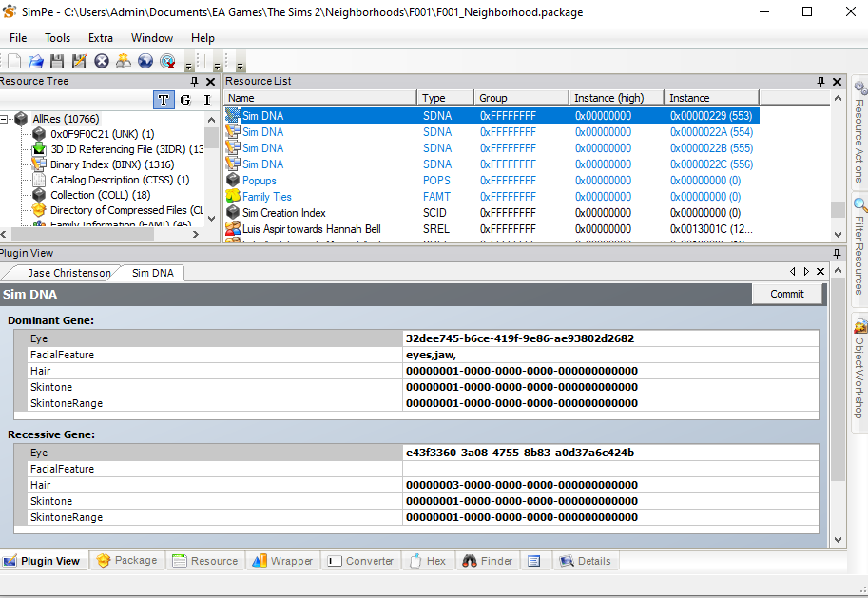Pin the Plugin View panel

pyautogui.click(x=837, y=253)
